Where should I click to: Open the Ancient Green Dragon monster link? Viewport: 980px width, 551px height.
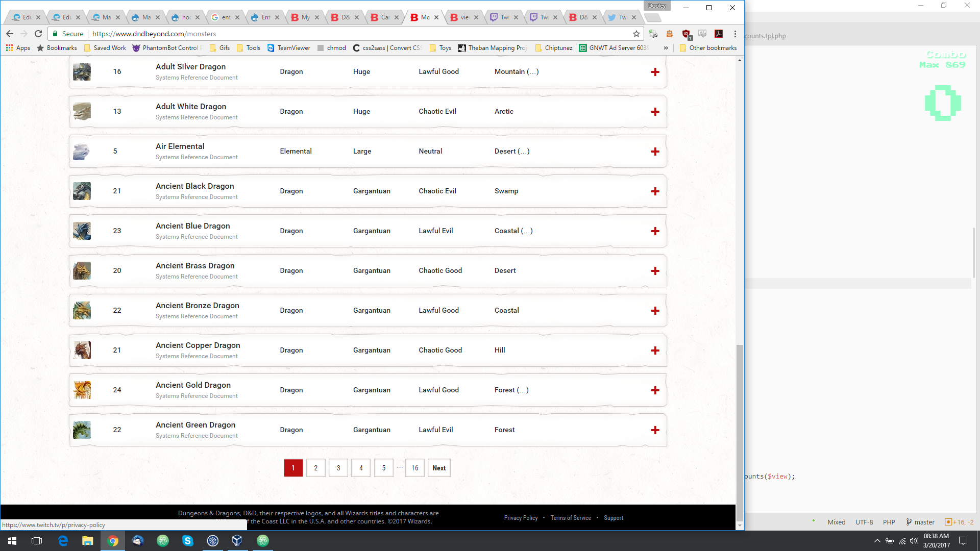(195, 425)
